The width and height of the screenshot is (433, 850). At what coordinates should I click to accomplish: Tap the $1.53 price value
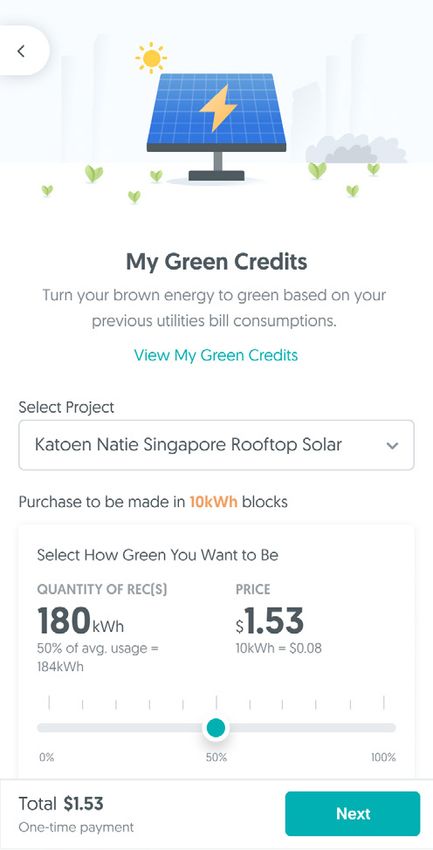tap(269, 621)
